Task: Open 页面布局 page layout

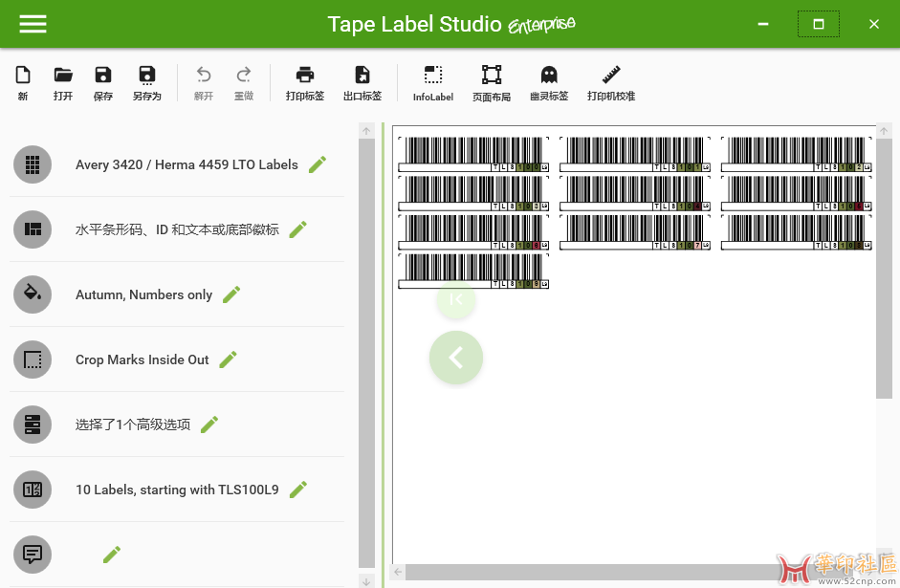Action: click(492, 83)
